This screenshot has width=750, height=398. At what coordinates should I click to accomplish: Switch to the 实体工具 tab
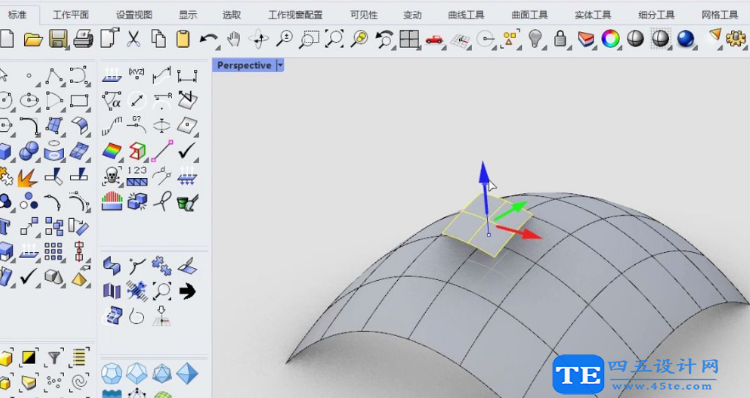pyautogui.click(x=593, y=15)
